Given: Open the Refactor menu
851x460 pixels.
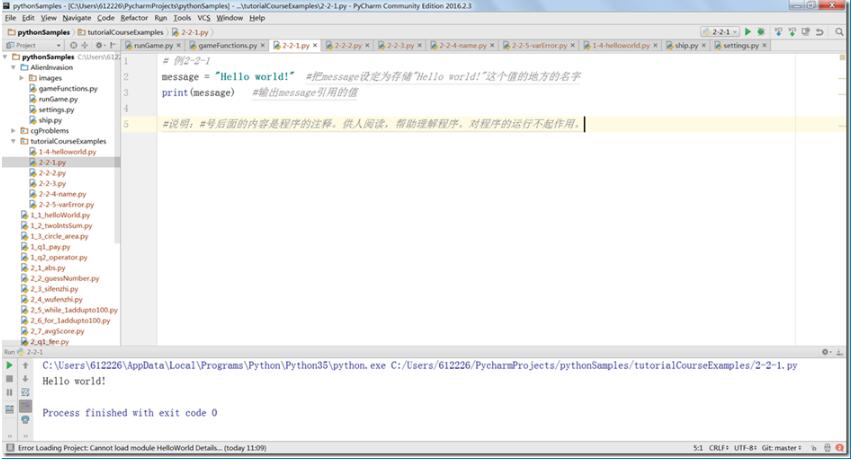Looking at the screenshot, I should click(x=134, y=18).
